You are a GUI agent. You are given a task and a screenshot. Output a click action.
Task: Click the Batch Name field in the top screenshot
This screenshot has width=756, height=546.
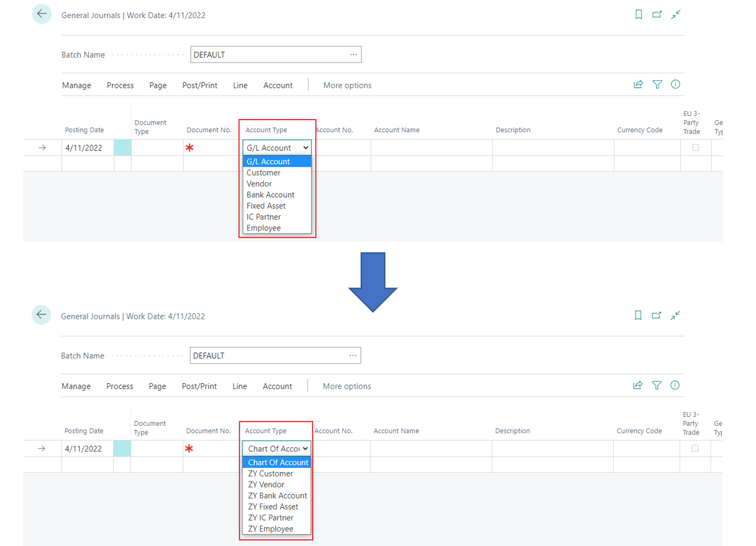[276, 54]
